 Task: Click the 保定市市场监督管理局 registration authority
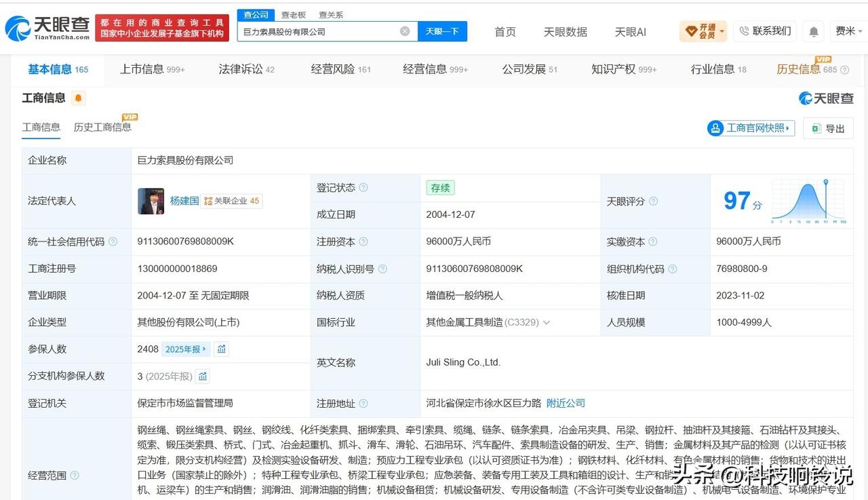[x=185, y=404]
